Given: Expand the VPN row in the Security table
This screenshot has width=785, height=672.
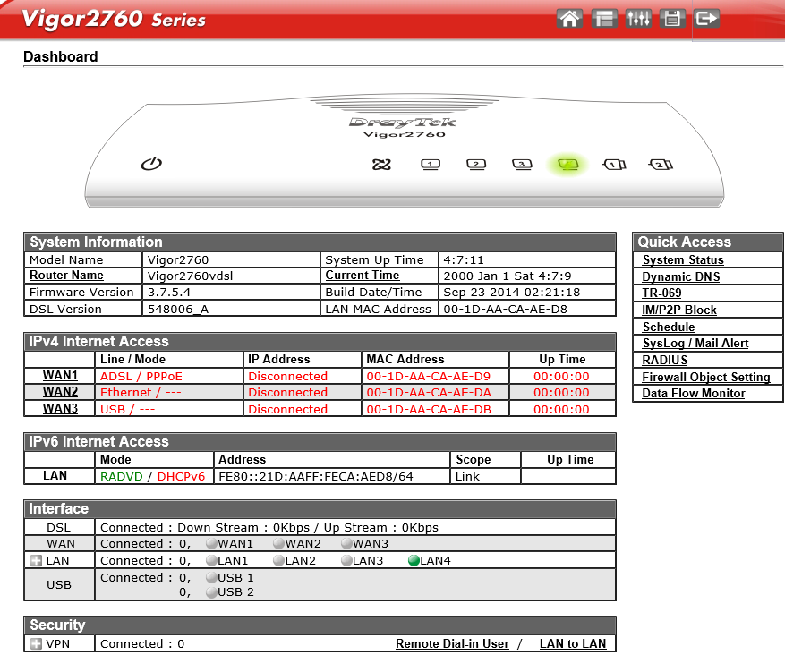Looking at the screenshot, I should click(36, 644).
